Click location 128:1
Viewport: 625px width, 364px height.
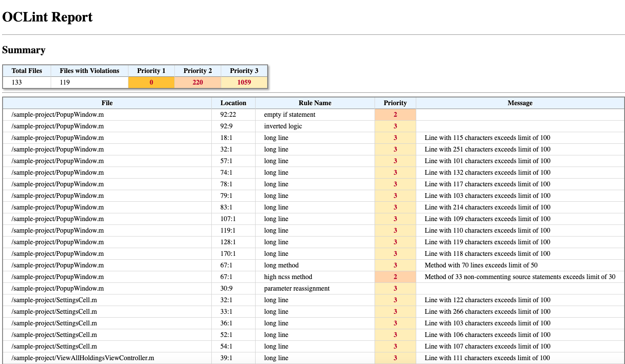228,242
